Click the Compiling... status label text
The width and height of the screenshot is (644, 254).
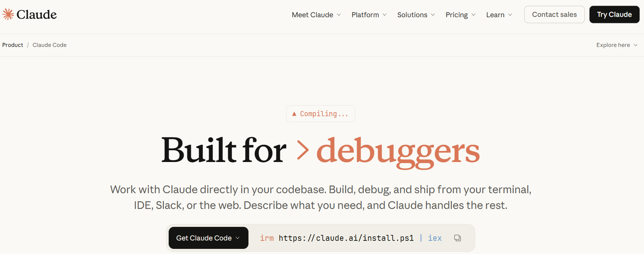coord(324,114)
